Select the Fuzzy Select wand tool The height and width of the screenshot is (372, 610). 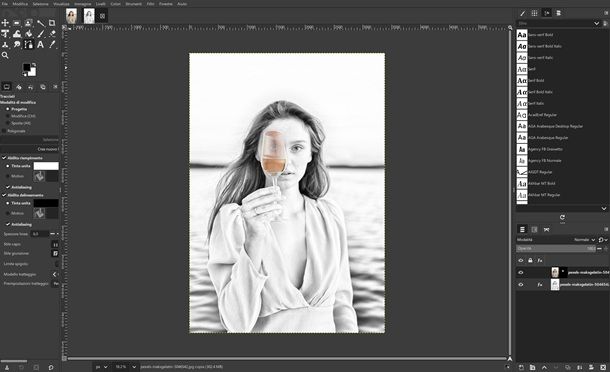[x=40, y=23]
